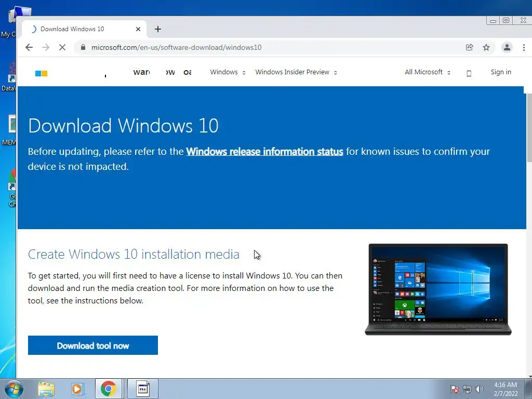The width and height of the screenshot is (532, 399).
Task: Click network tray icon
Action: tap(467, 389)
